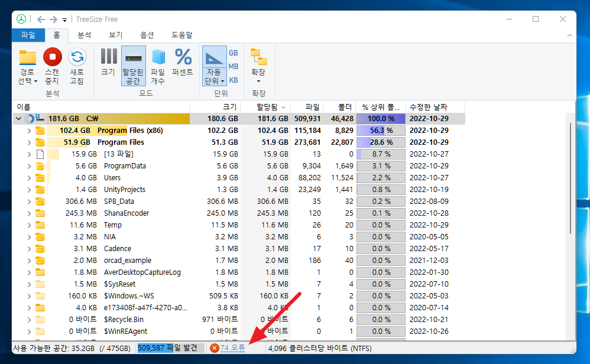Expand the [13 파일] entry
Viewport: 590px width, 364px height.
30,154
